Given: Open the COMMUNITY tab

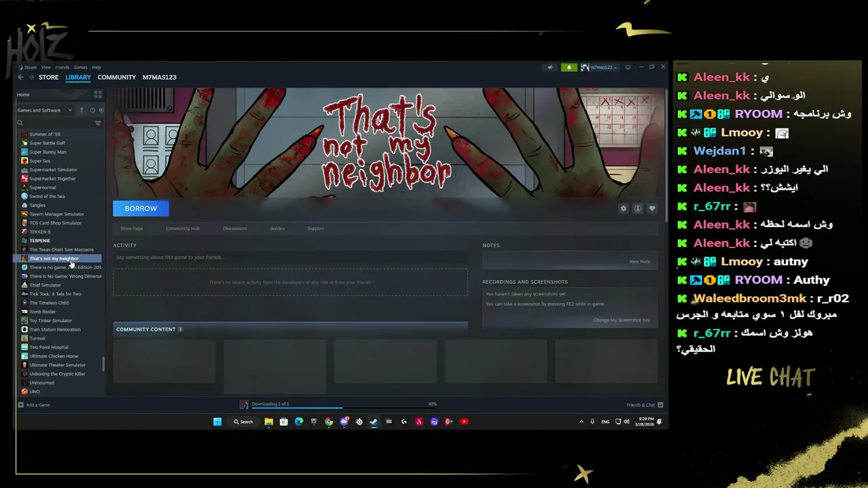Looking at the screenshot, I should click(x=117, y=77).
